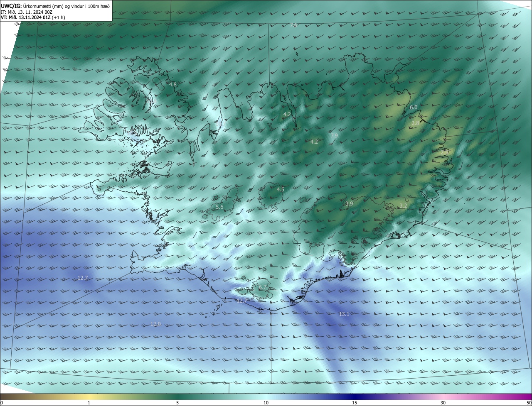Click the 4.8 value over the Westfjords

tap(173, 84)
